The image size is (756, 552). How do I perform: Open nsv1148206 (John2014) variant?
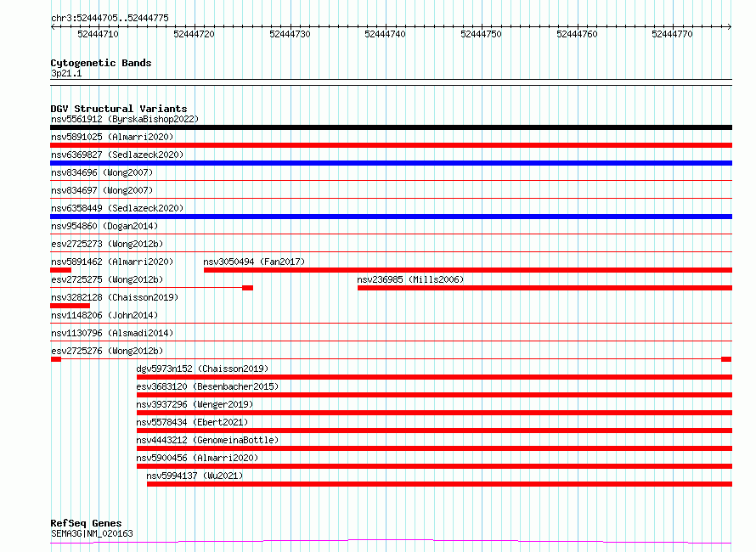coord(104,315)
